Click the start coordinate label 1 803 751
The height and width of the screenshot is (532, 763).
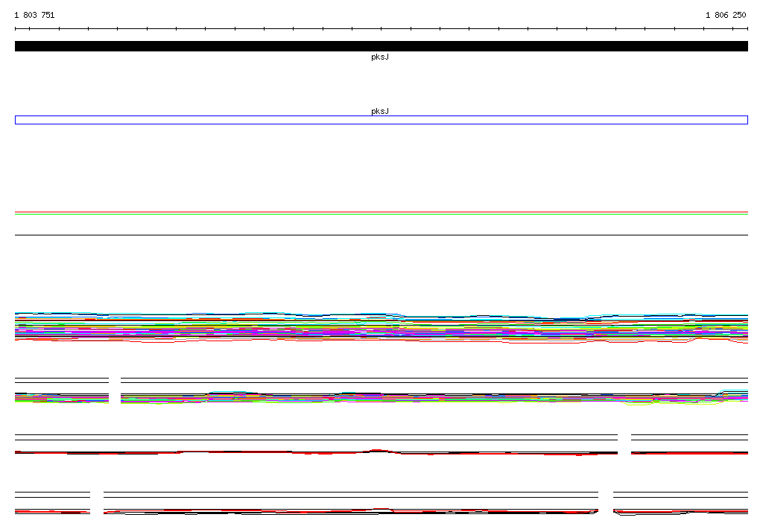point(34,15)
